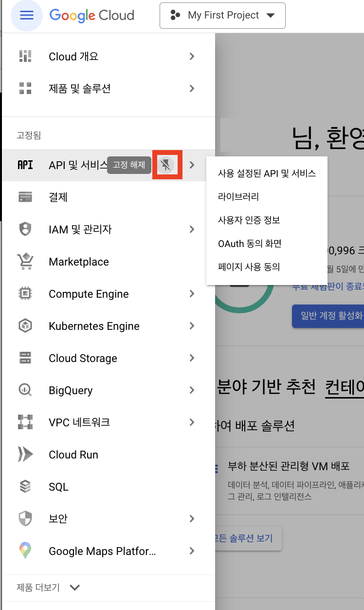Image resolution: width=364 pixels, height=610 pixels.
Task: Click the Cloud 개요 dashboard icon
Action: 25,57
